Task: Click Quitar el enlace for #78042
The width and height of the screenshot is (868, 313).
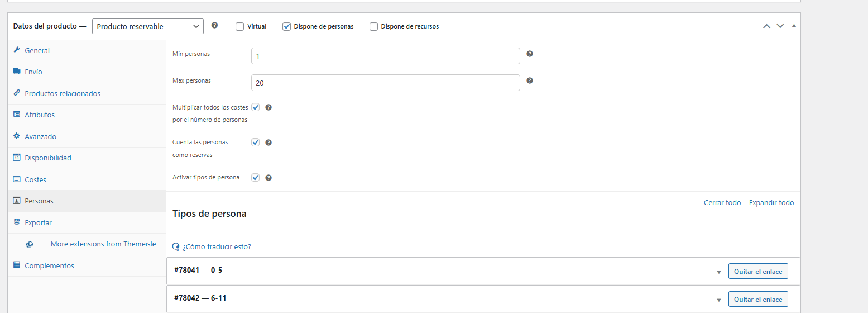Action: [759, 300]
